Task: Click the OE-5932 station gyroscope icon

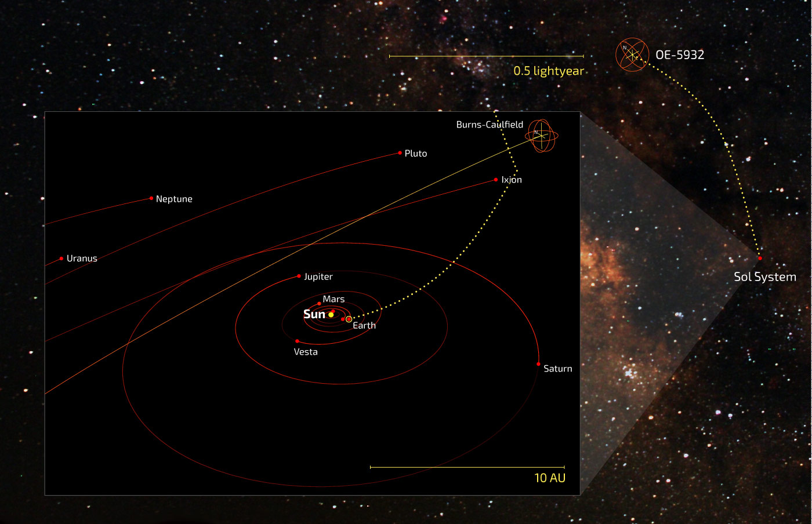Action: (632, 55)
